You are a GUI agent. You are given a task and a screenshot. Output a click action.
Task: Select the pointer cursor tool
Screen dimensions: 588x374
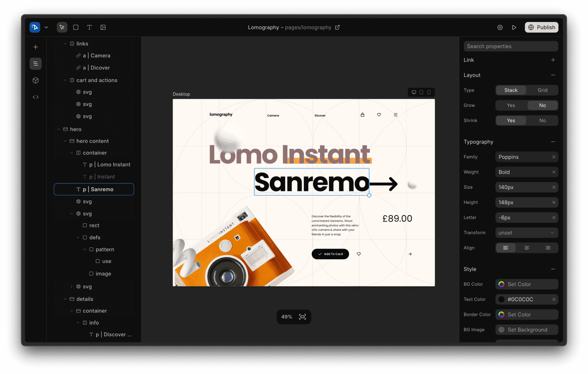62,27
